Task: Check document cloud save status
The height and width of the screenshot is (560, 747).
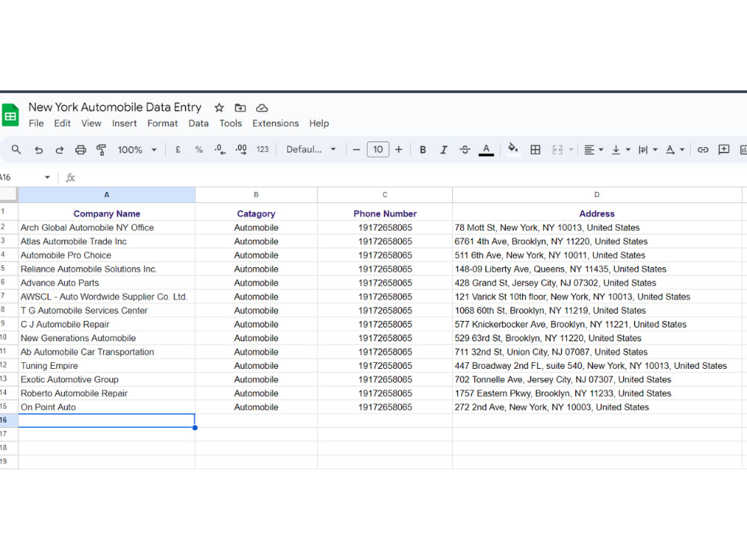Action: pyautogui.click(x=261, y=108)
